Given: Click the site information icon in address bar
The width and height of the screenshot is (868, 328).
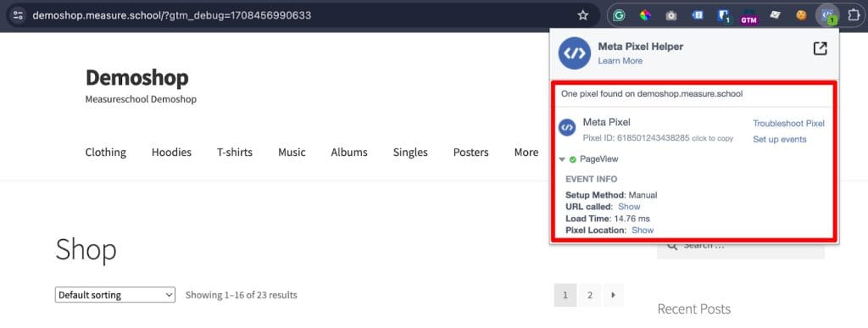Looking at the screenshot, I should coord(18,15).
